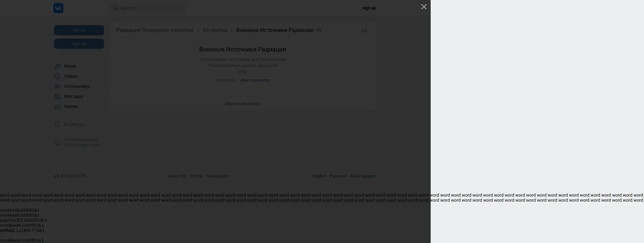644x243 pixels.
Task: Click the header sign up link
Action: coord(369,8)
